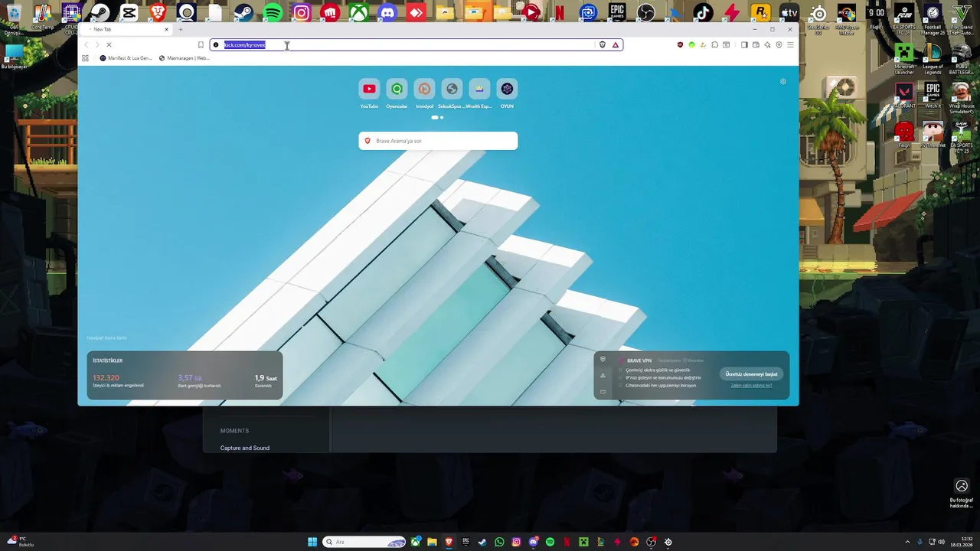Open the Rockstar Games launcher shortcut
The height and width of the screenshot is (551, 980).
(760, 13)
